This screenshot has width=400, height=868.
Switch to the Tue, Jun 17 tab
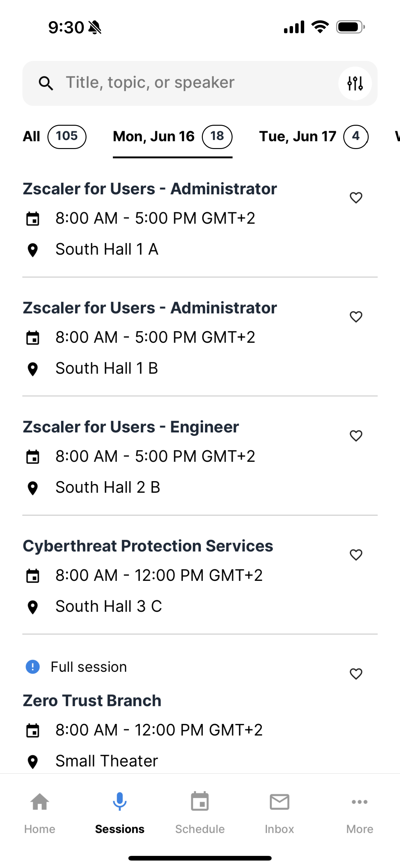click(313, 137)
